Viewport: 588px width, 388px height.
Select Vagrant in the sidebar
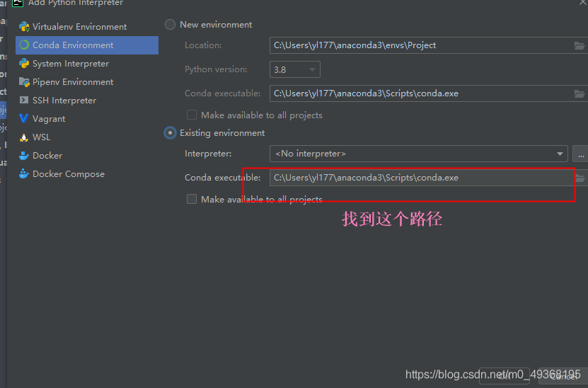87,118
